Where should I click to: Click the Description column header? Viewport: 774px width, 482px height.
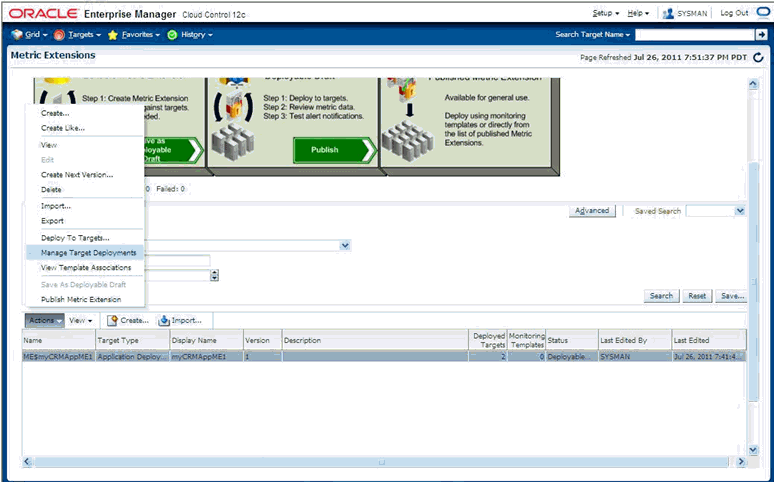(x=375, y=340)
